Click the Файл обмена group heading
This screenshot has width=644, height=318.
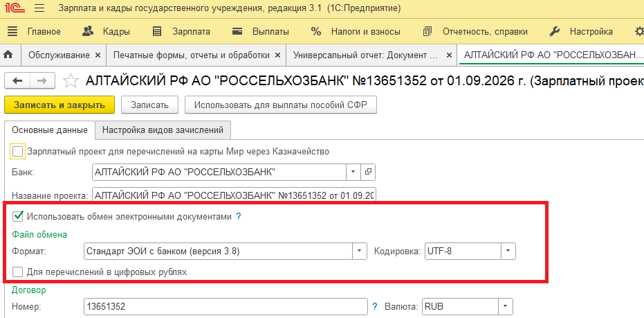(40, 234)
